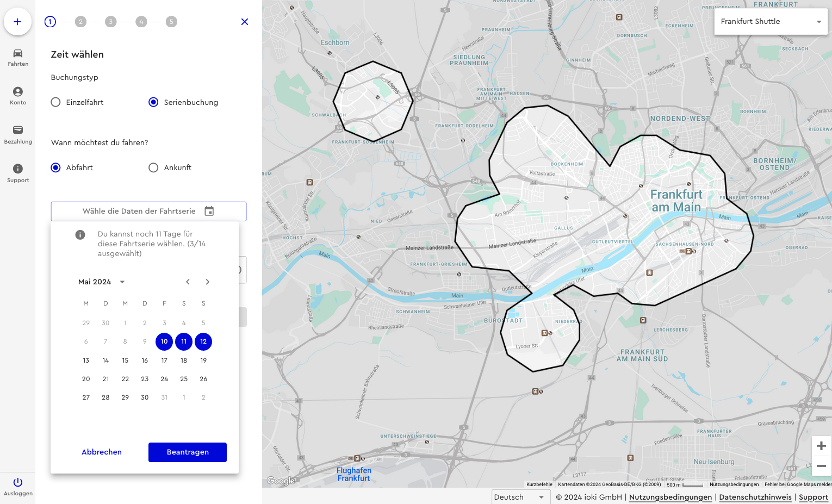Go to the next month
832x504 pixels.
[x=207, y=282]
